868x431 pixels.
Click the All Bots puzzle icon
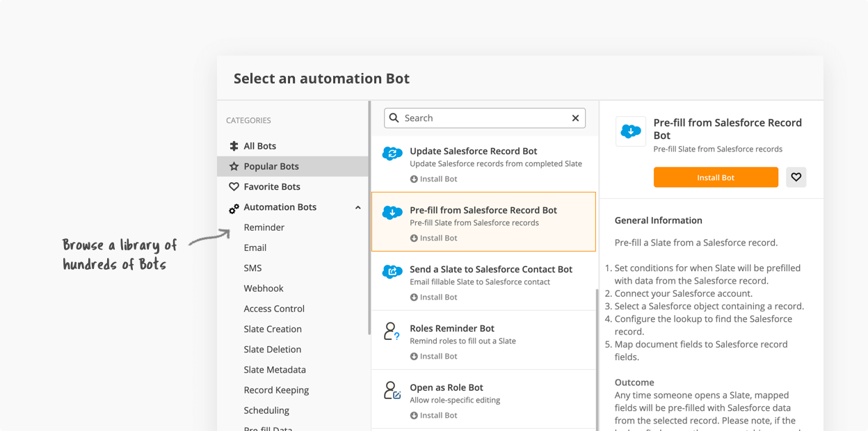tap(234, 146)
